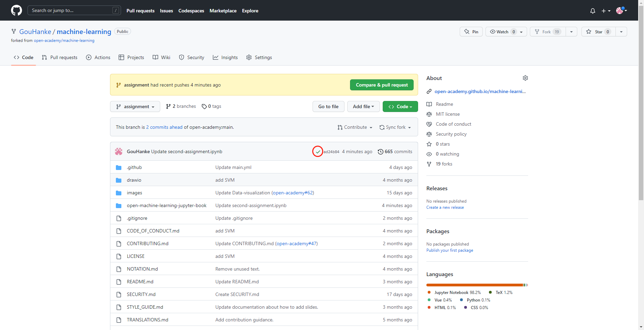Open the user avatar menu
Image resolution: width=644 pixels, height=330 pixels.
coord(622,10)
